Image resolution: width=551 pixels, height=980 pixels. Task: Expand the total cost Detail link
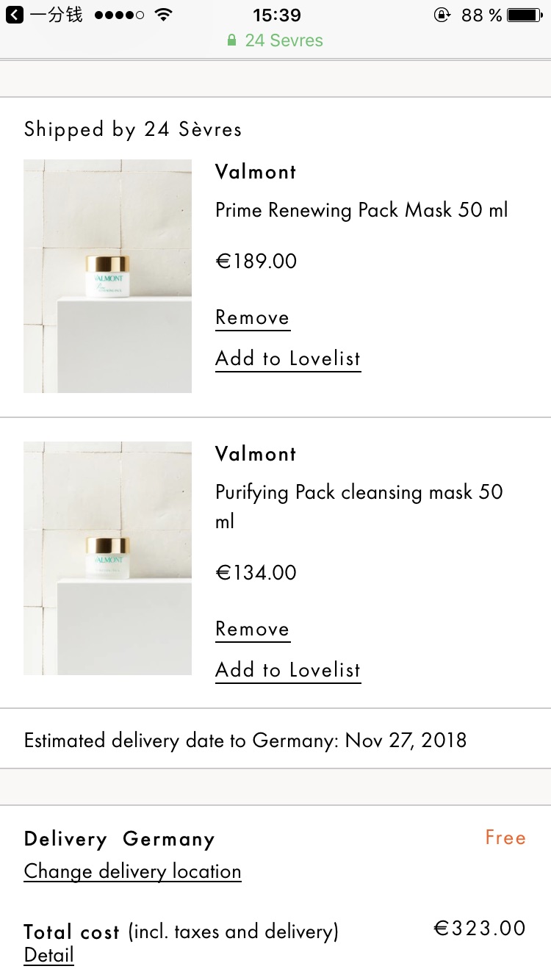tap(49, 956)
